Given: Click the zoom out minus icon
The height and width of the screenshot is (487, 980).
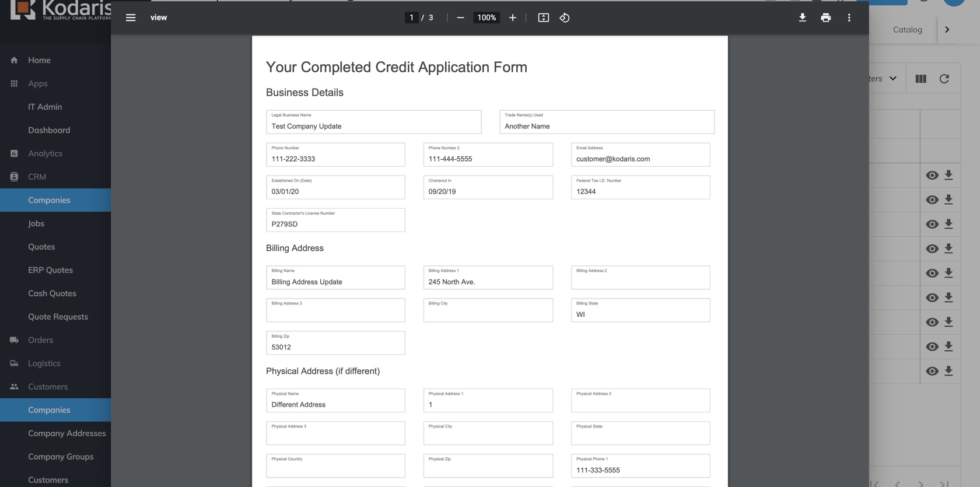Looking at the screenshot, I should (460, 17).
